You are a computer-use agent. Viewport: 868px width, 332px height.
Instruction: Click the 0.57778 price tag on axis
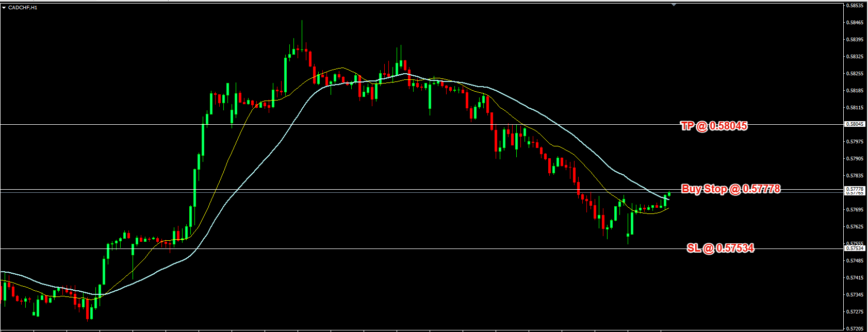(x=855, y=189)
